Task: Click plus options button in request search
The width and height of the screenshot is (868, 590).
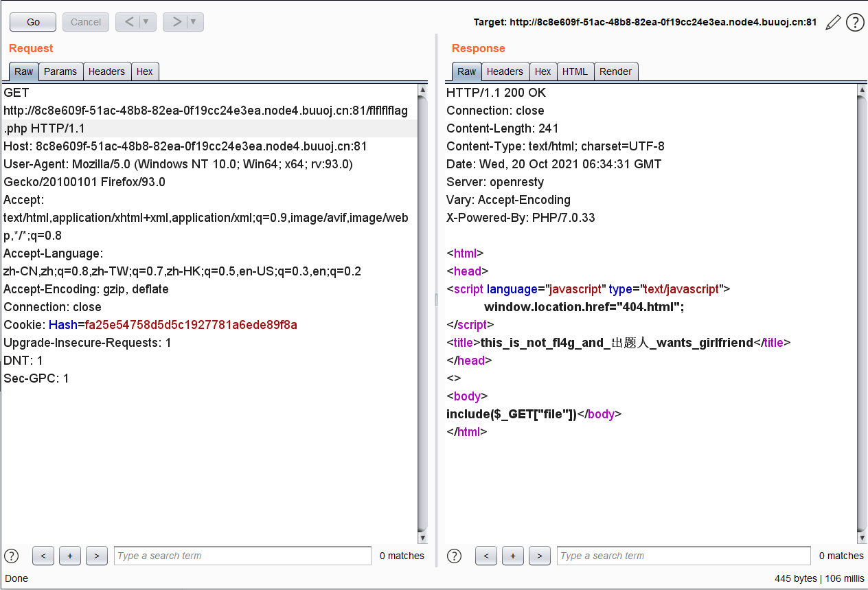Action: pos(70,556)
